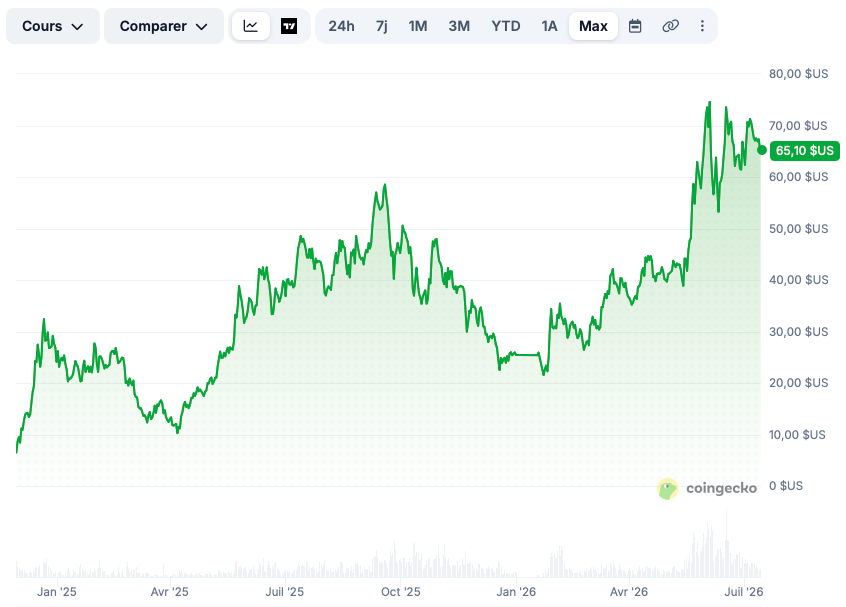This screenshot has height=607, width=846.
Task: Choose the 3M time range
Action: tap(459, 26)
